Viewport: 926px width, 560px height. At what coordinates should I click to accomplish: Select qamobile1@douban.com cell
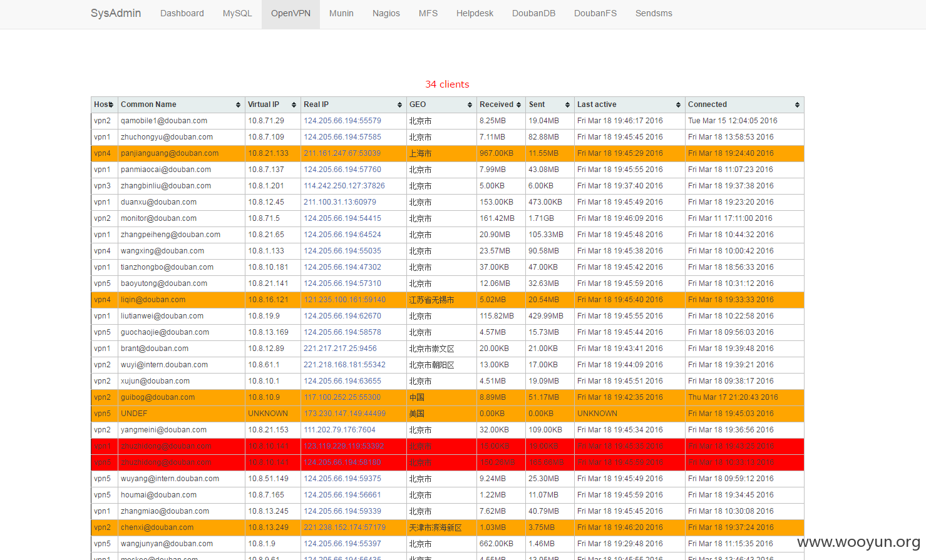pos(182,121)
